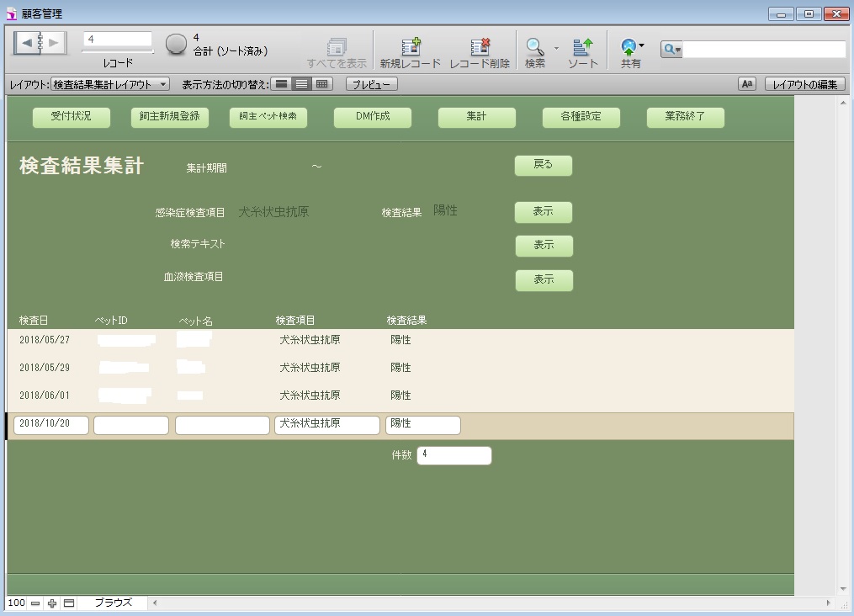Open the 受付状況 navigation tab

(72, 117)
